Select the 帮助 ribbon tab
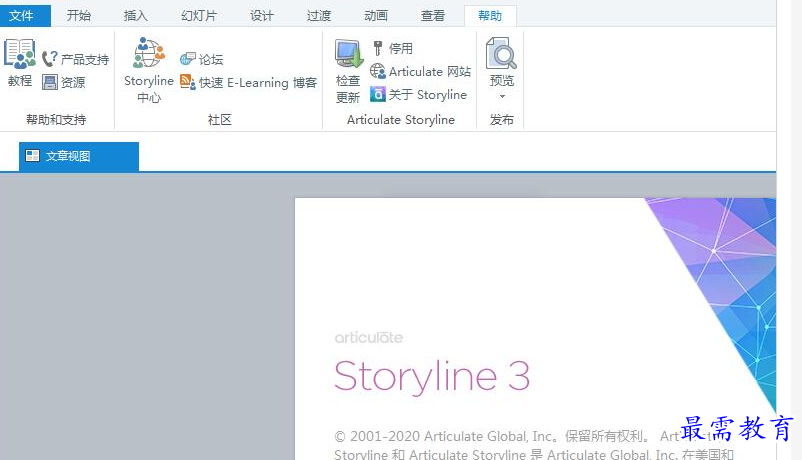This screenshot has width=802, height=460. click(x=490, y=16)
